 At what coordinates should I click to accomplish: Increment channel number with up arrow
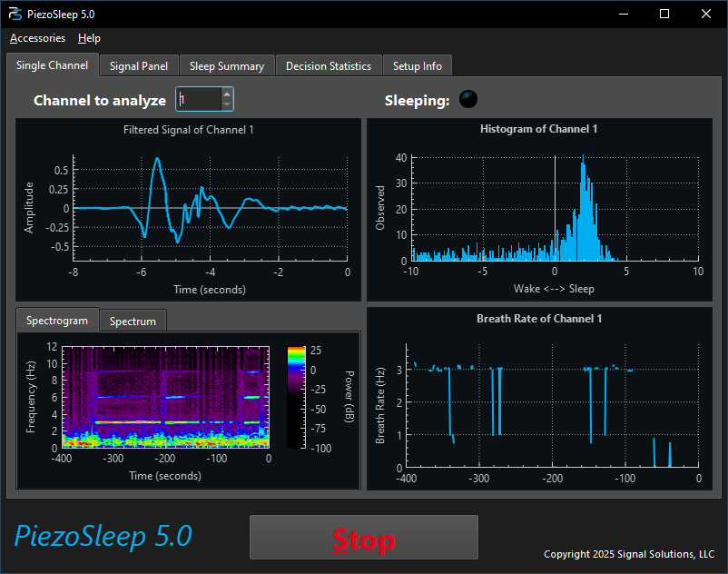(227, 94)
